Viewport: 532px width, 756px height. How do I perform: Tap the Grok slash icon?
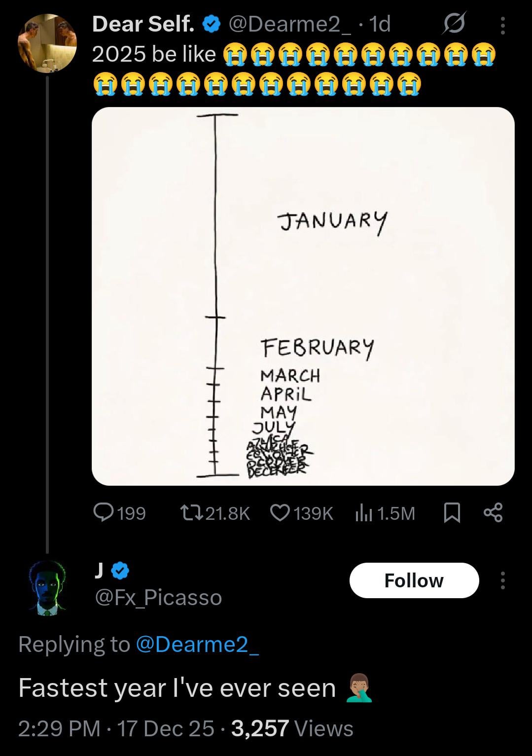tap(454, 24)
